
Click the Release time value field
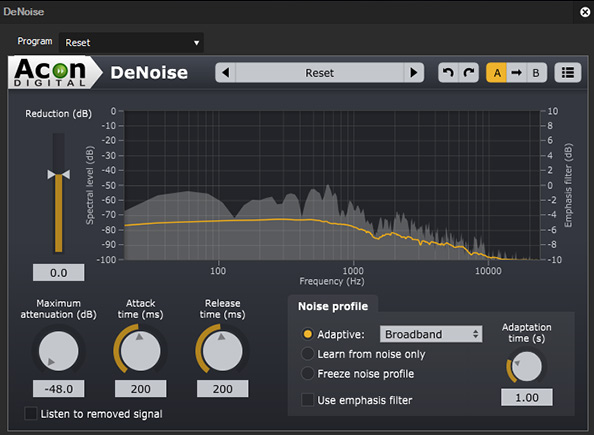[222, 389]
